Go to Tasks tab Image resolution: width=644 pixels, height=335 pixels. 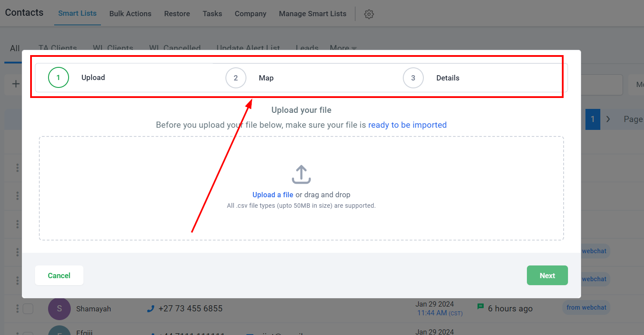[212, 14]
